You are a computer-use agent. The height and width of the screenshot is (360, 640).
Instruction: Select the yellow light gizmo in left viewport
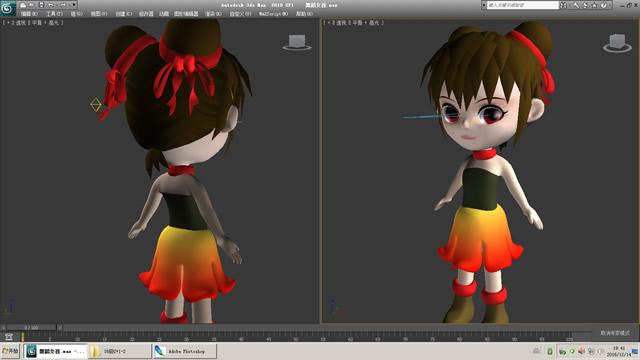[x=96, y=104]
